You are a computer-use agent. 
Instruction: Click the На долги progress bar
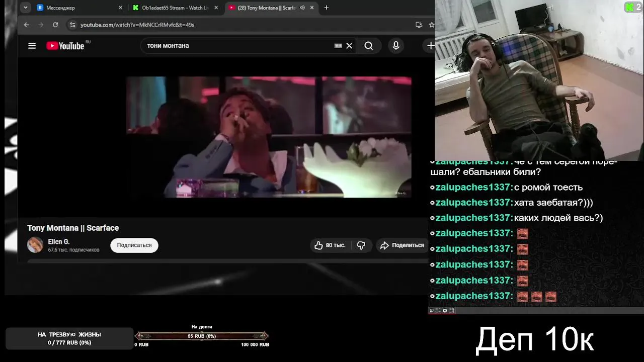202,336
